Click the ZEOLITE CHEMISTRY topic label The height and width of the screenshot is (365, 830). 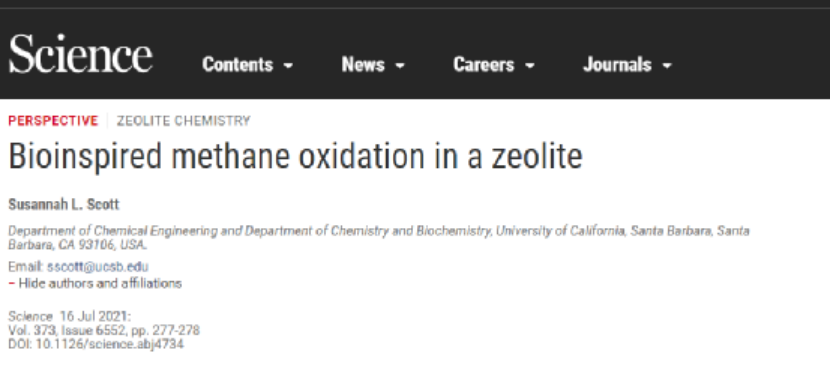tap(183, 121)
